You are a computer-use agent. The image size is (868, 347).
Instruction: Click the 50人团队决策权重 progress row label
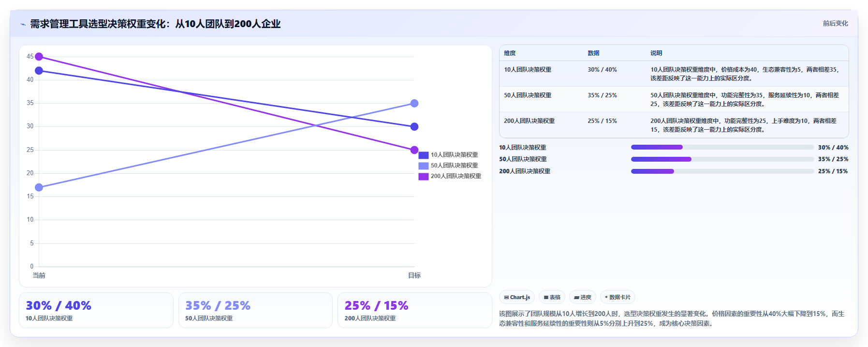click(523, 159)
